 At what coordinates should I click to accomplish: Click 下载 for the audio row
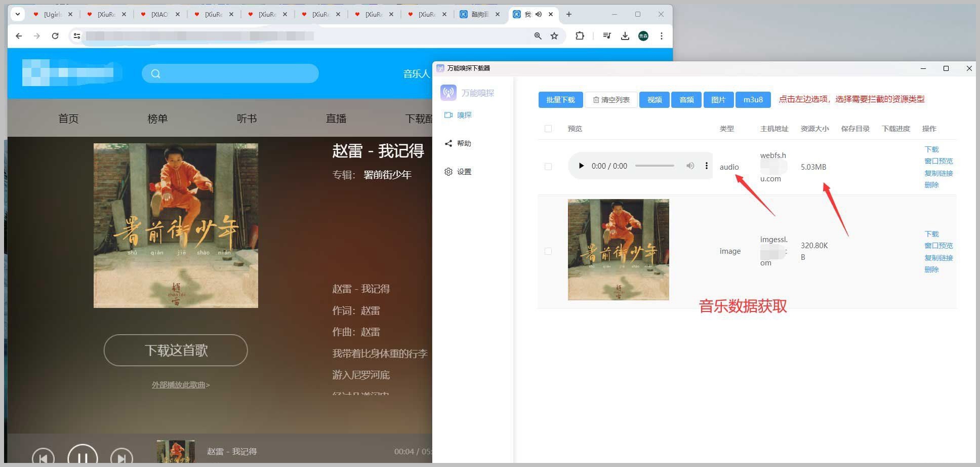(931, 149)
